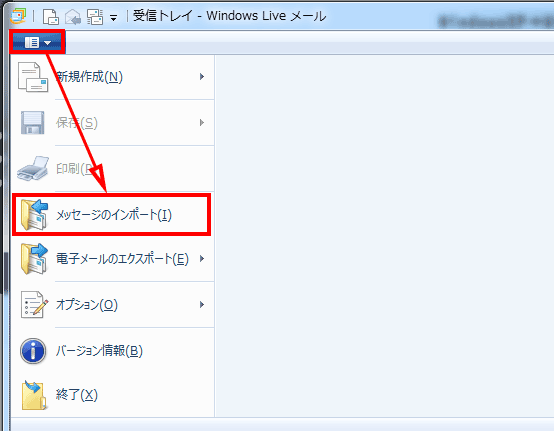Click the import folder icon with blue arrow
This screenshot has width=554, height=431.
tap(34, 214)
